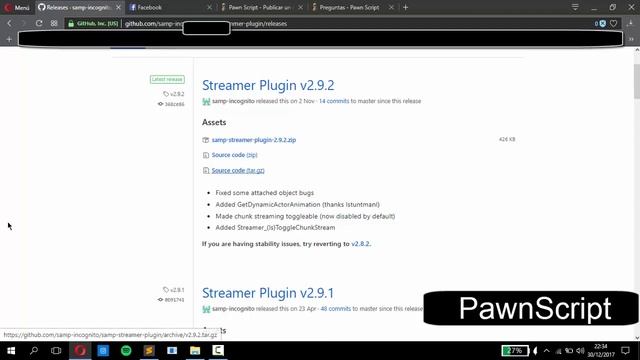Open samp-incognito profile in v2.9.2 release
The width and height of the screenshot is (640, 360).
coord(233,101)
